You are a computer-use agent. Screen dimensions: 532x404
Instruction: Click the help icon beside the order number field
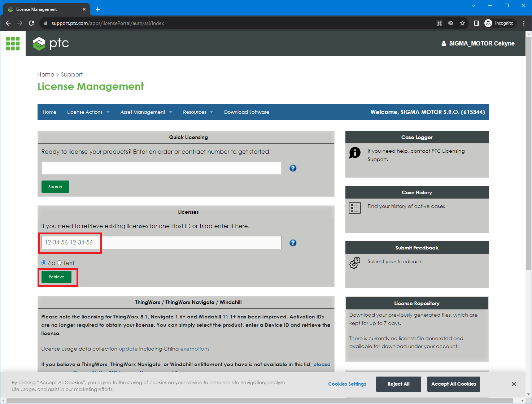pos(293,168)
